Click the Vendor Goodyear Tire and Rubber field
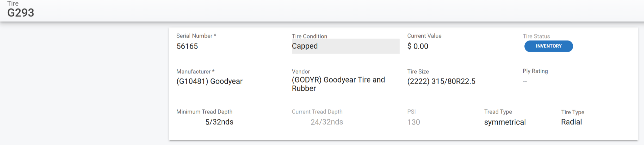 tap(338, 84)
